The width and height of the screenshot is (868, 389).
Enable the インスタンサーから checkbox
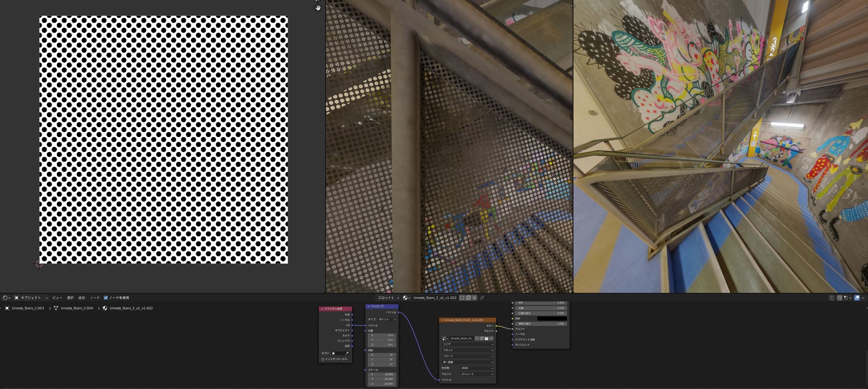tap(323, 359)
